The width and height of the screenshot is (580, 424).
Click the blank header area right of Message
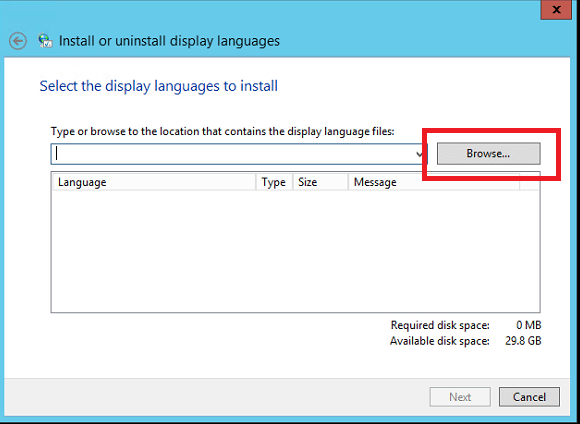click(x=529, y=182)
